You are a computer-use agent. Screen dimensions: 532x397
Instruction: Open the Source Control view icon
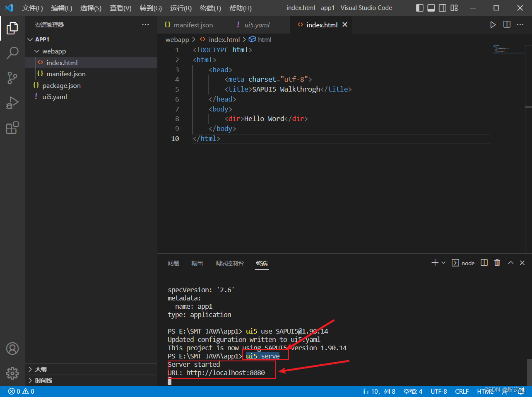click(12, 77)
